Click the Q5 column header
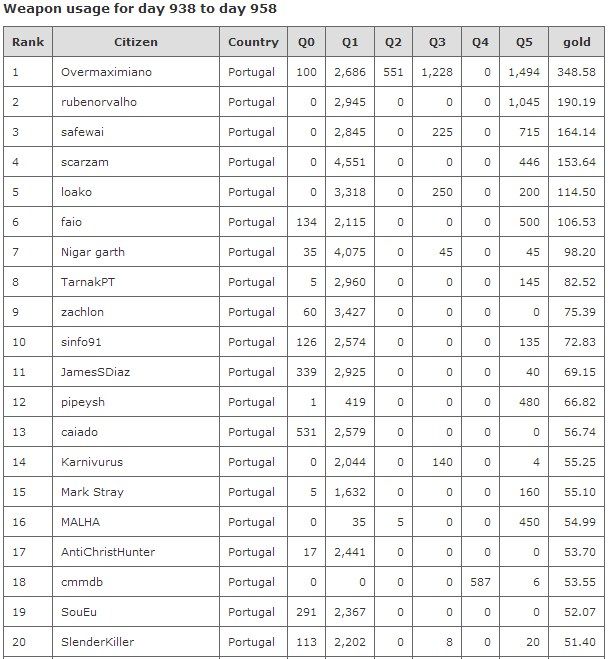 [524, 42]
